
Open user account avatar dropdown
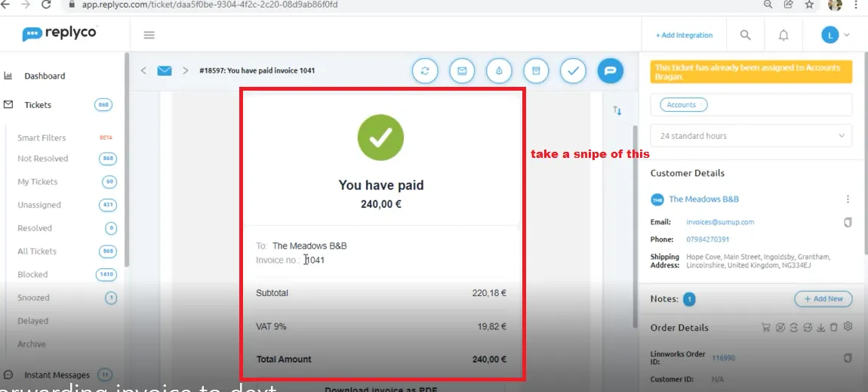click(x=835, y=35)
